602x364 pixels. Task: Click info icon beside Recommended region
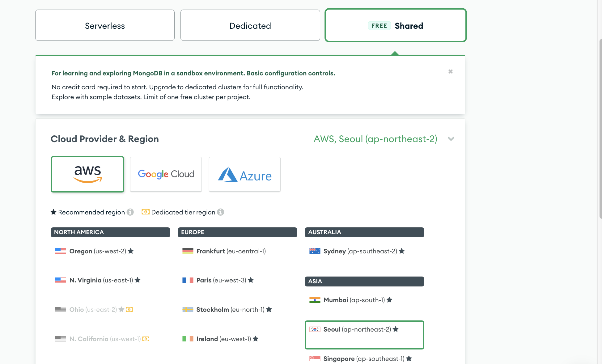click(x=130, y=212)
